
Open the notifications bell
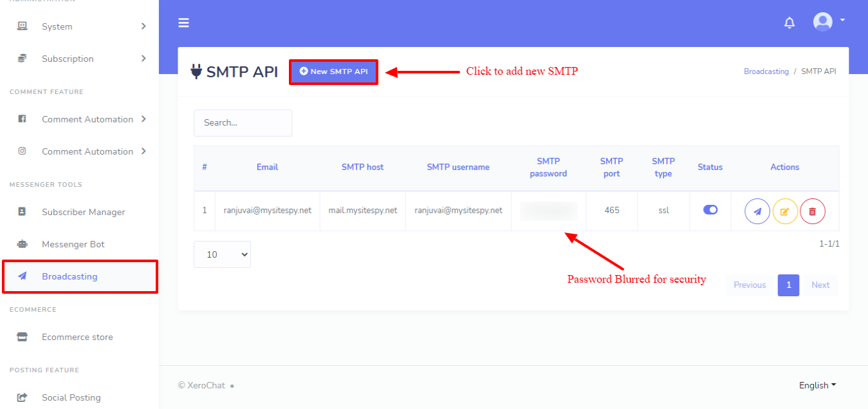pyautogui.click(x=790, y=23)
